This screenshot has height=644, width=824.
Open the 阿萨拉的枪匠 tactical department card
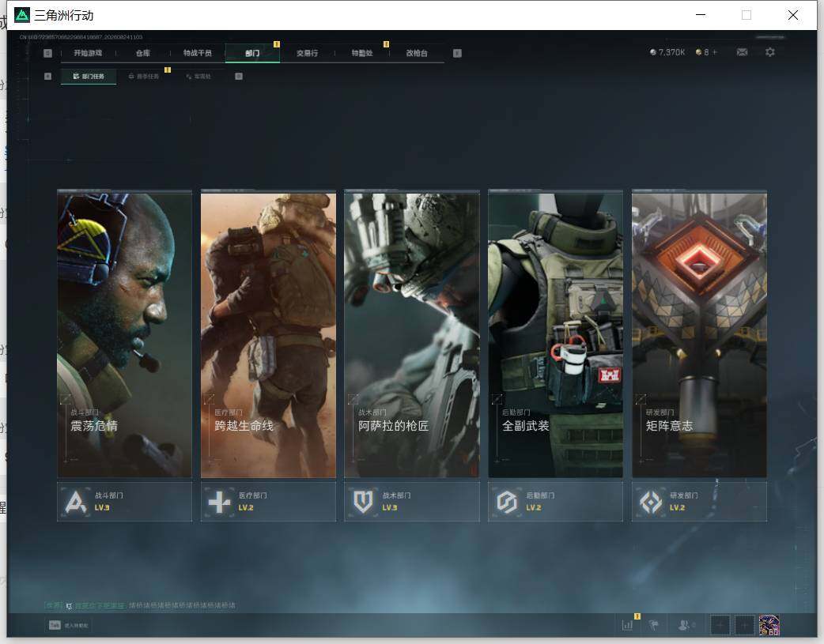[412, 334]
